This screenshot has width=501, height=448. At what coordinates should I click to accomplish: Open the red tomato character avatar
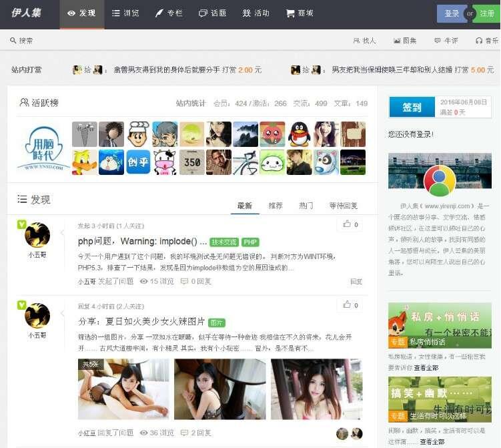tap(272, 134)
